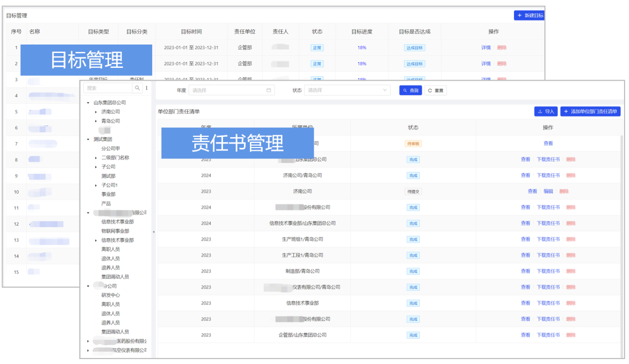629x364 pixels.
Task: Click the 责任单位 column header
Action: pyautogui.click(x=245, y=32)
